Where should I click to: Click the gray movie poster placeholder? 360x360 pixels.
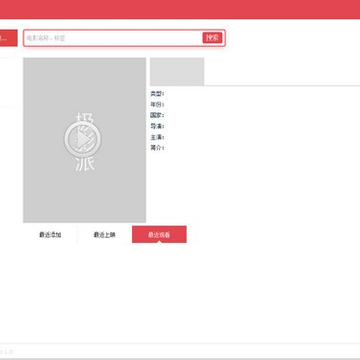point(84,140)
